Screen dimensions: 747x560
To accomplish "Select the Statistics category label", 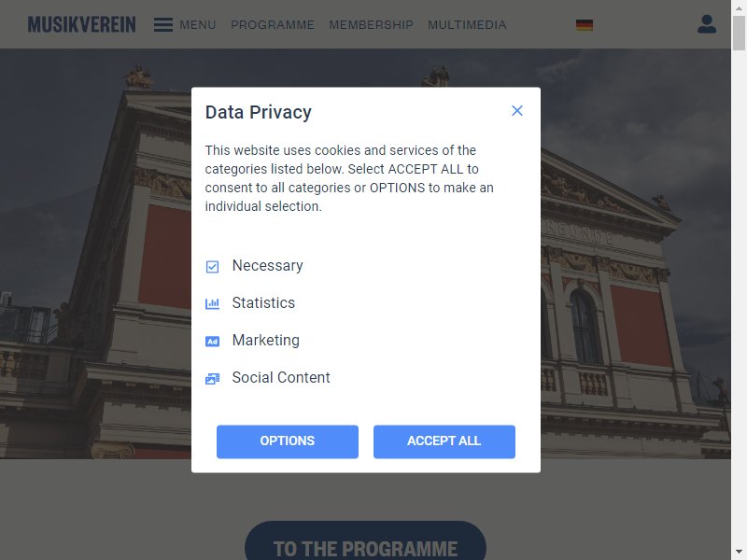I will click(x=263, y=302).
